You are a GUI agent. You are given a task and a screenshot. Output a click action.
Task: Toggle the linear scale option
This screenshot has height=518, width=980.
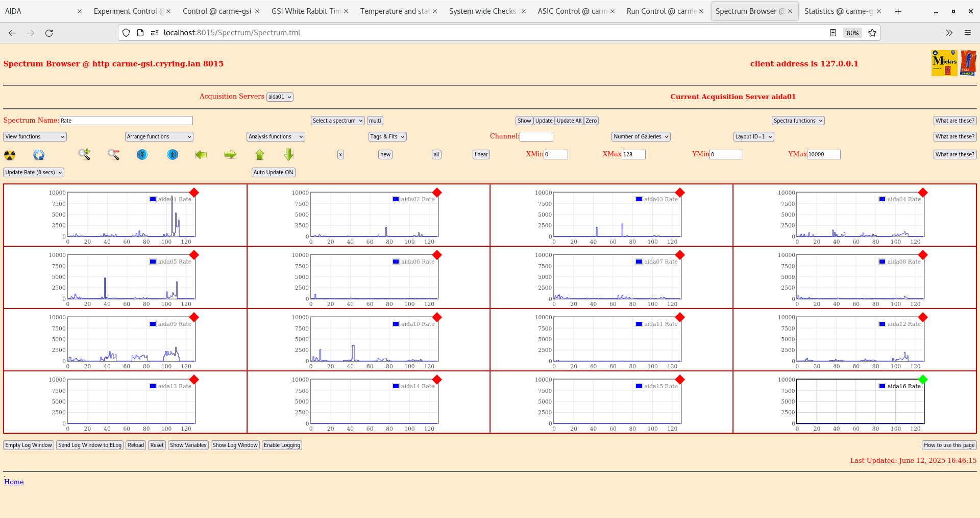480,154
